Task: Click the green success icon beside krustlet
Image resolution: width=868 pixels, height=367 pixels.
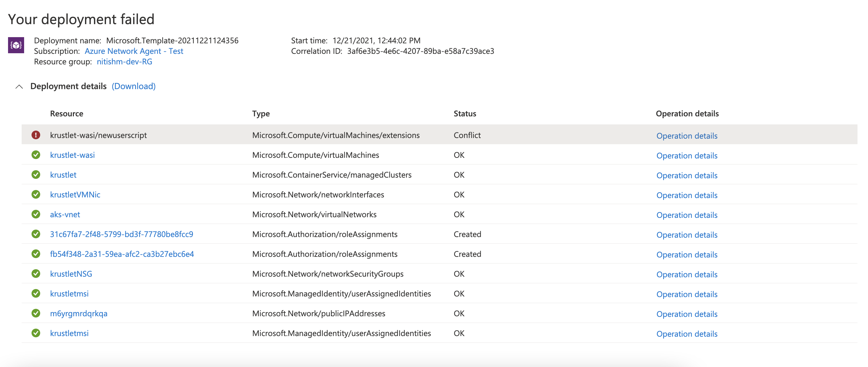Action: coord(36,175)
